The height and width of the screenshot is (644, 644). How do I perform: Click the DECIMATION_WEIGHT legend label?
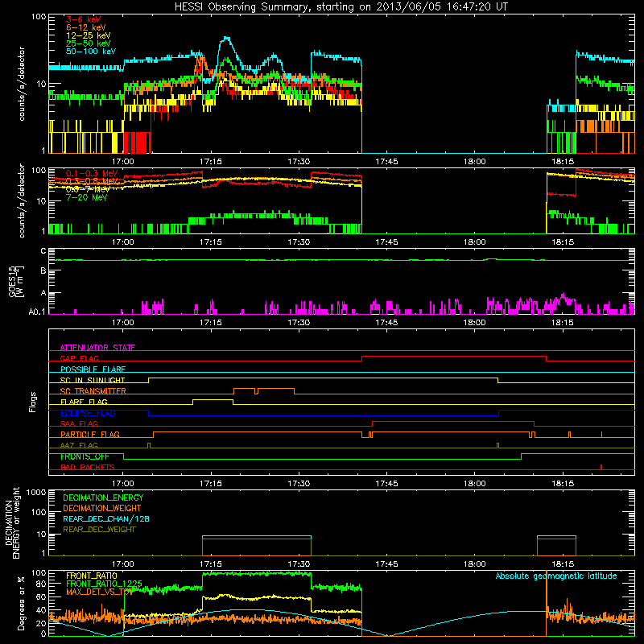click(x=102, y=508)
